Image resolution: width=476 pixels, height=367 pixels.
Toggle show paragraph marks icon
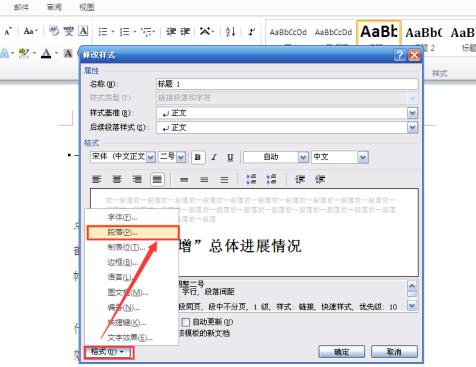(252, 32)
